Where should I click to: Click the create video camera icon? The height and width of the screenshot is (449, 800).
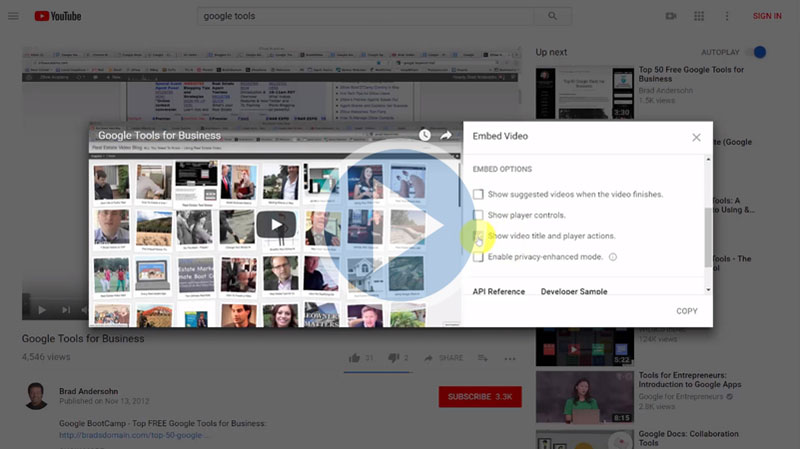671,16
